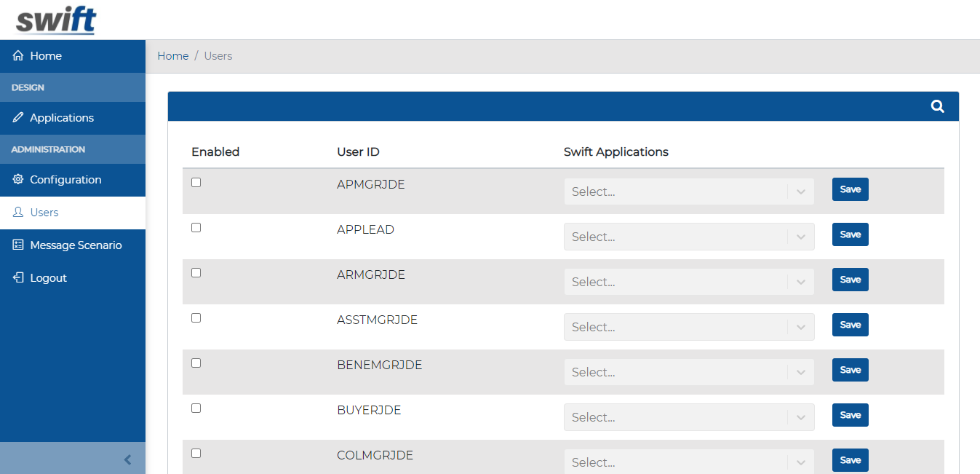Select Users in the sidebar menu

tap(43, 212)
